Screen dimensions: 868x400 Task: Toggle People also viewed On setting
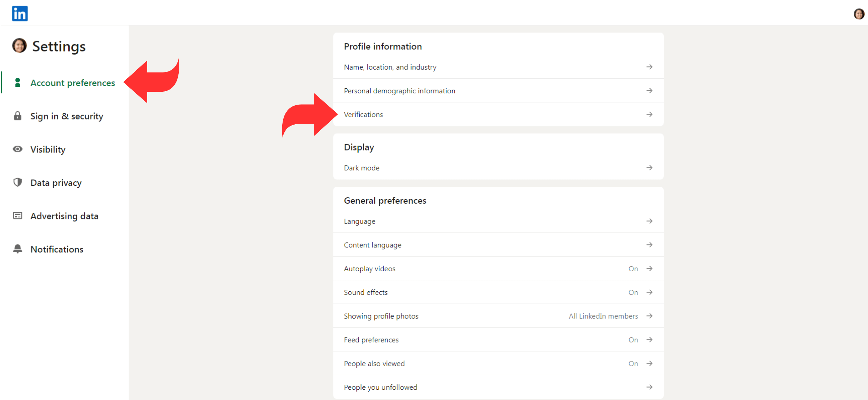point(633,363)
